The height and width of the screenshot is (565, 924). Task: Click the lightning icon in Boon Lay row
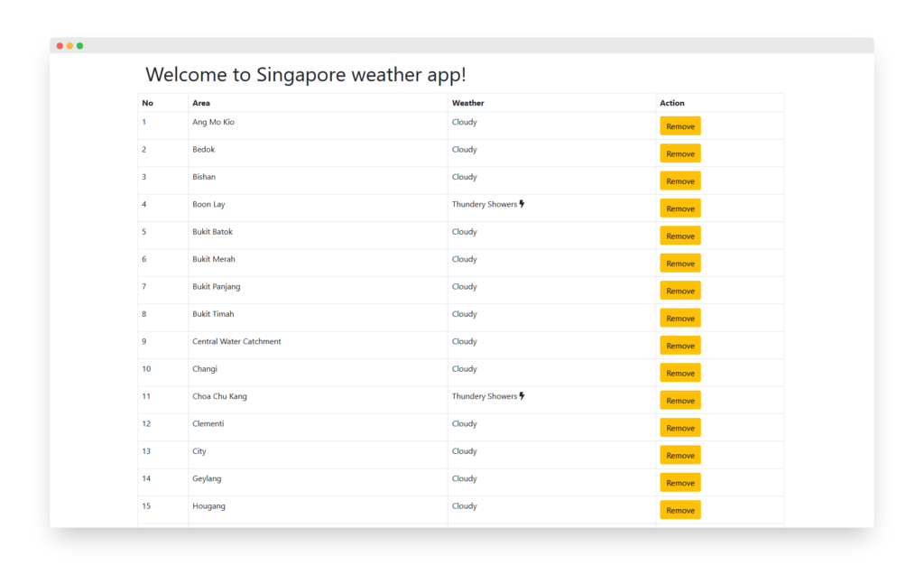pyautogui.click(x=522, y=204)
